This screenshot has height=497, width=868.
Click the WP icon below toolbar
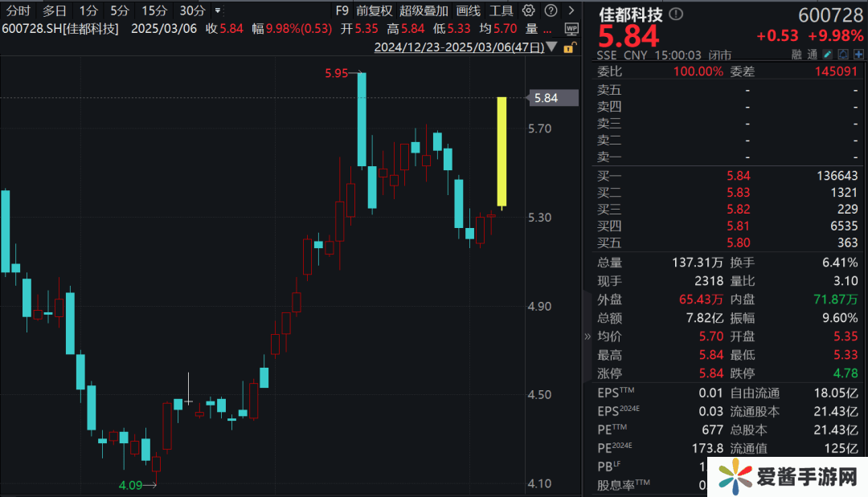coord(571,28)
